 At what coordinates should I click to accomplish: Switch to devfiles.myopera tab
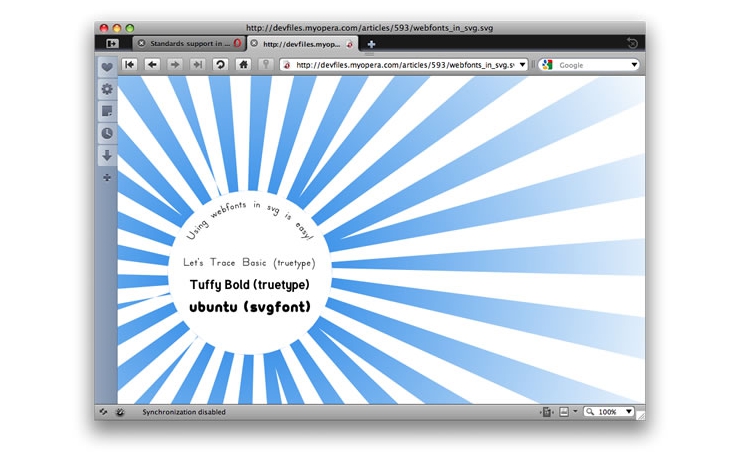[x=303, y=44]
